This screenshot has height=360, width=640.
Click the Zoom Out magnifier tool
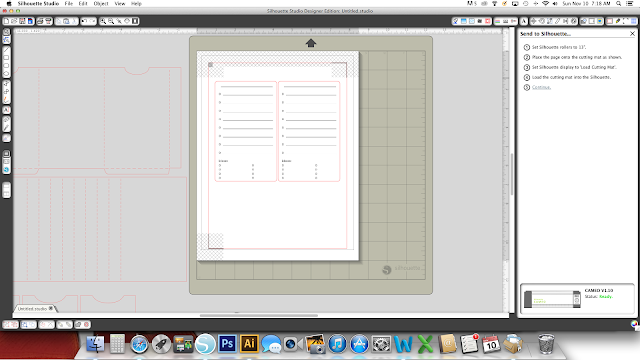pyautogui.click(x=111, y=21)
